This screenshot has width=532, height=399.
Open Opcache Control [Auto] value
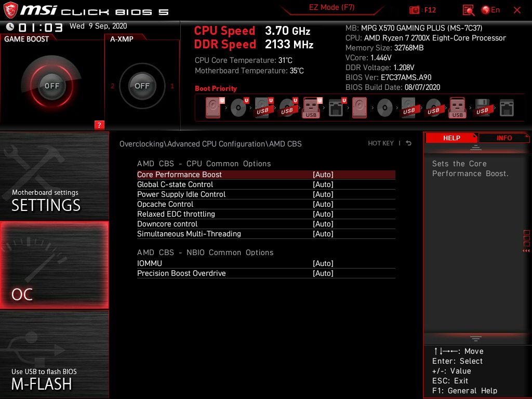323,204
